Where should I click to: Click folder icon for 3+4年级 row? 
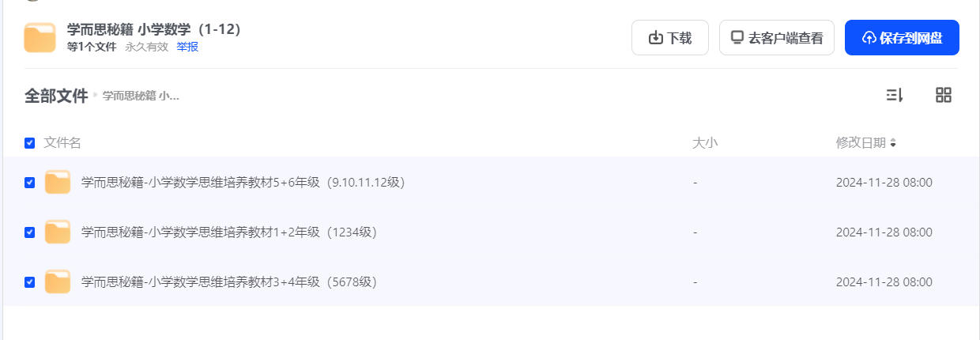58,281
